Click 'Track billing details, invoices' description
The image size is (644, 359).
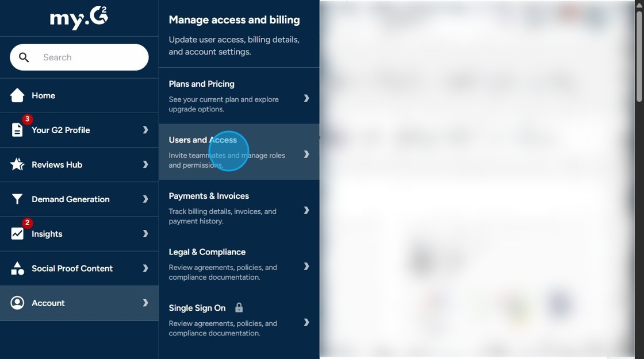[x=223, y=216]
